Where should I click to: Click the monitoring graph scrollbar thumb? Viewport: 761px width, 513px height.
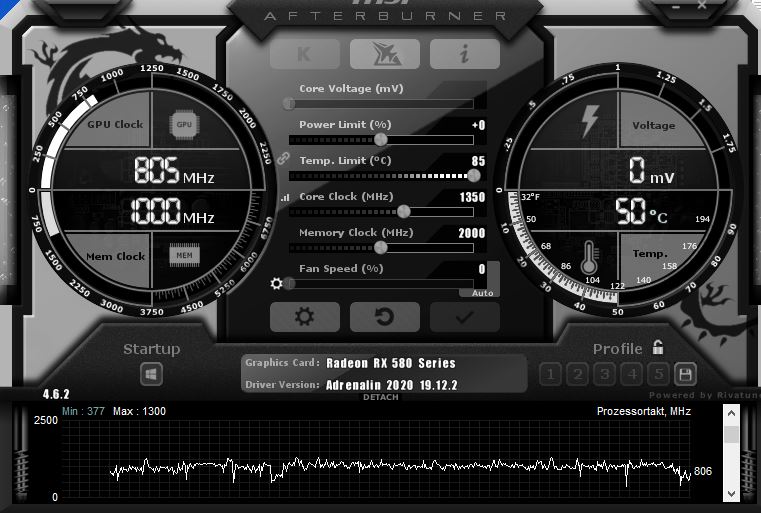[731, 434]
